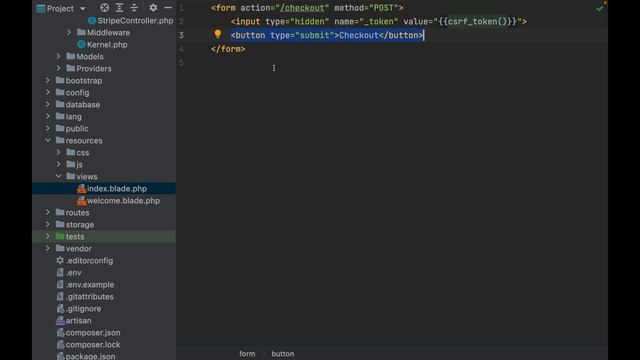
Task: Expand the css folder
Action: (58, 152)
